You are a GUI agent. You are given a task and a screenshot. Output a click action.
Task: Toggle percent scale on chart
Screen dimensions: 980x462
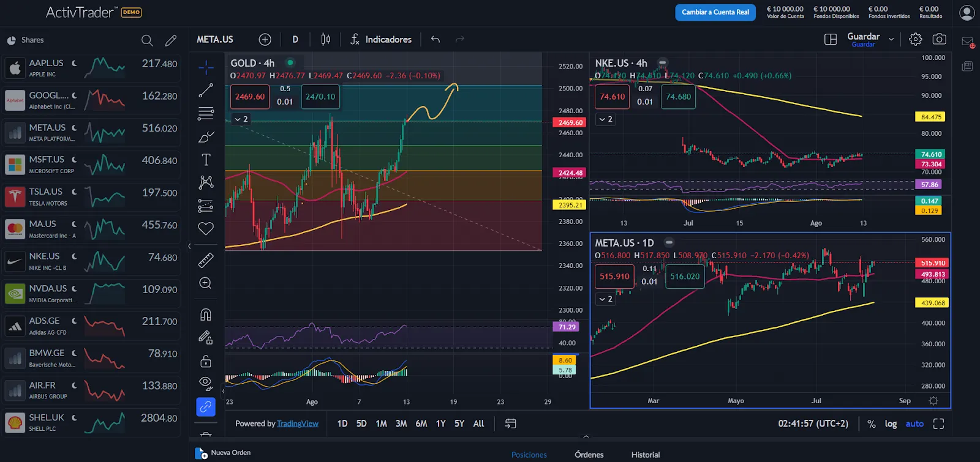click(871, 423)
